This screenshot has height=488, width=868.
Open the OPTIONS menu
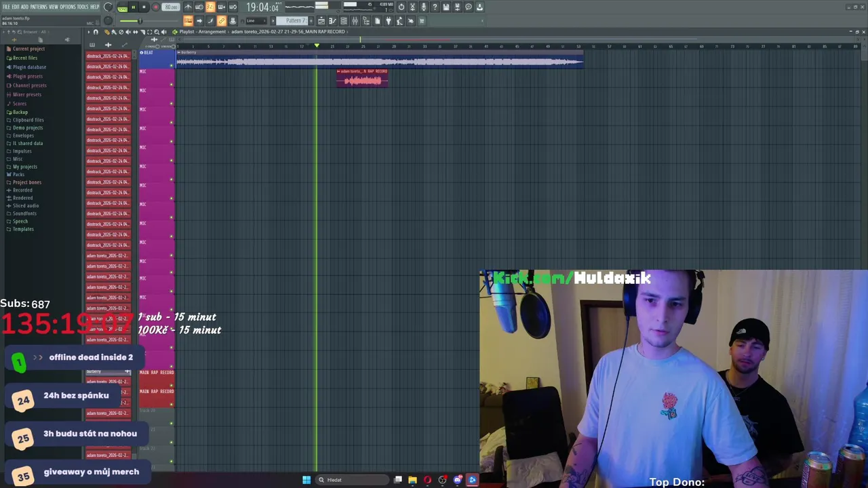[68, 7]
